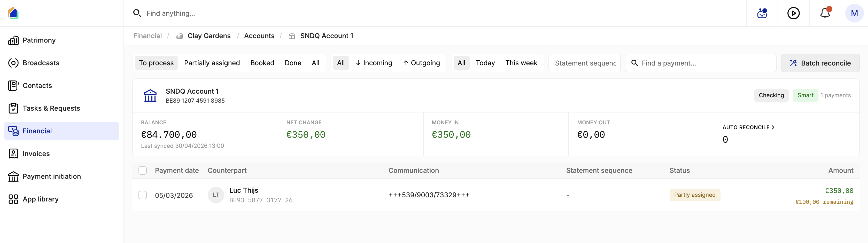Click the Clay Gardens breadcrumb link

(x=209, y=36)
